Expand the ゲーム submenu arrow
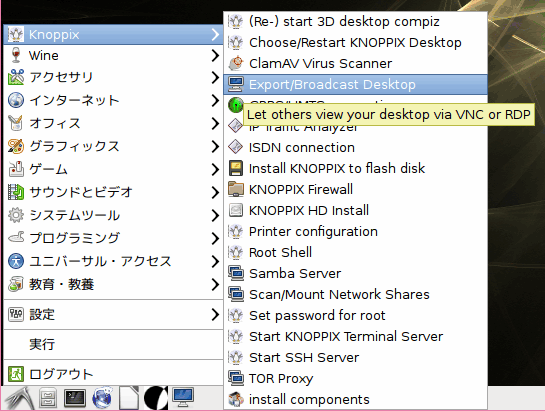The image size is (545, 411). click(x=215, y=169)
